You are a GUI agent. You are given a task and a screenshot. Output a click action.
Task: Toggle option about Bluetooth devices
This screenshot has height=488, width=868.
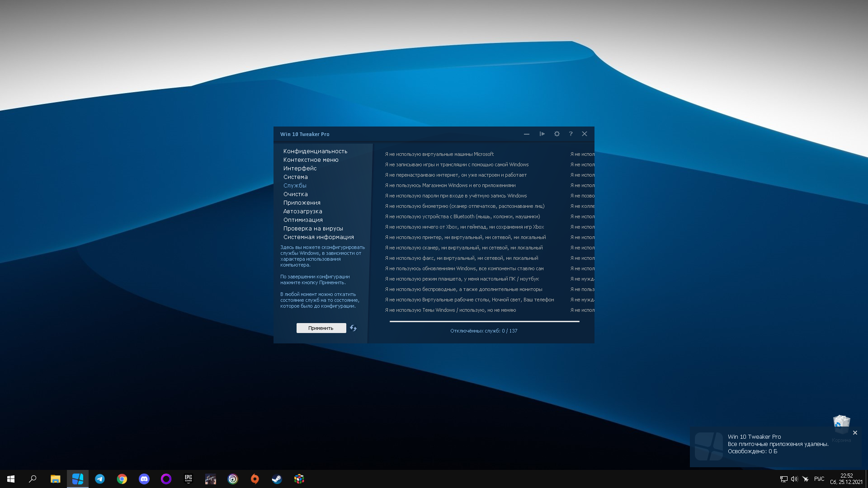[x=462, y=216]
